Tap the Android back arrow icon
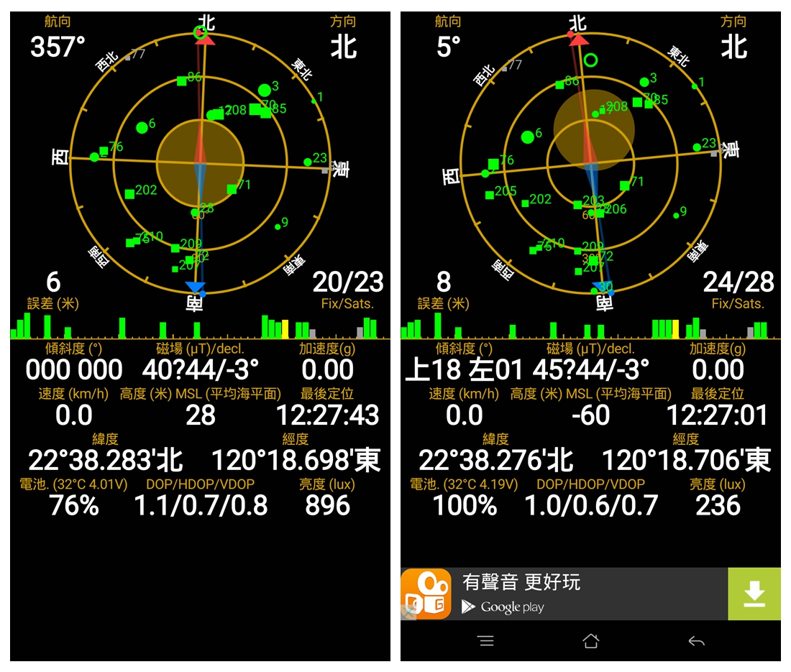This screenshot has height=672, width=791. pos(696,641)
